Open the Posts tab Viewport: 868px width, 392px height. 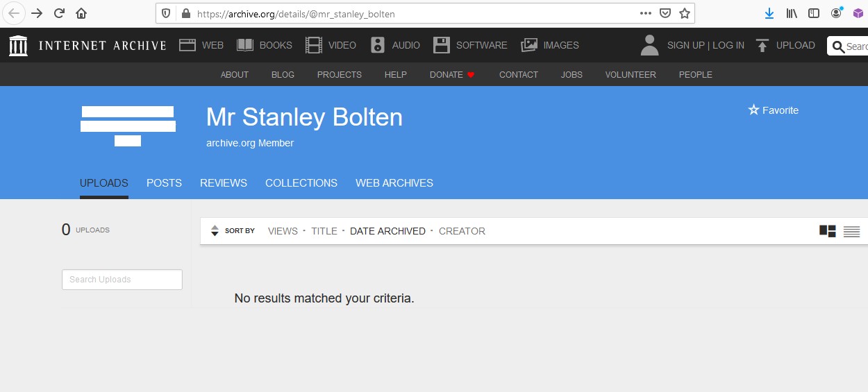[164, 183]
